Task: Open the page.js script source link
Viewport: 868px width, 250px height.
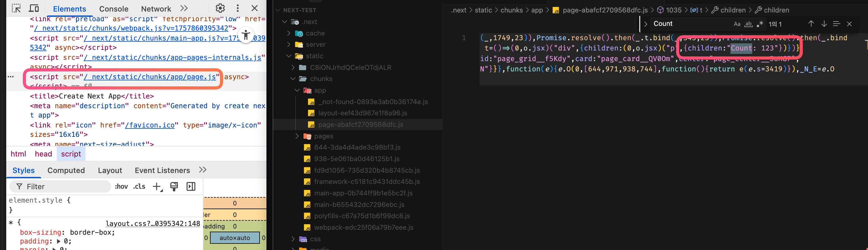Action: 150,77
